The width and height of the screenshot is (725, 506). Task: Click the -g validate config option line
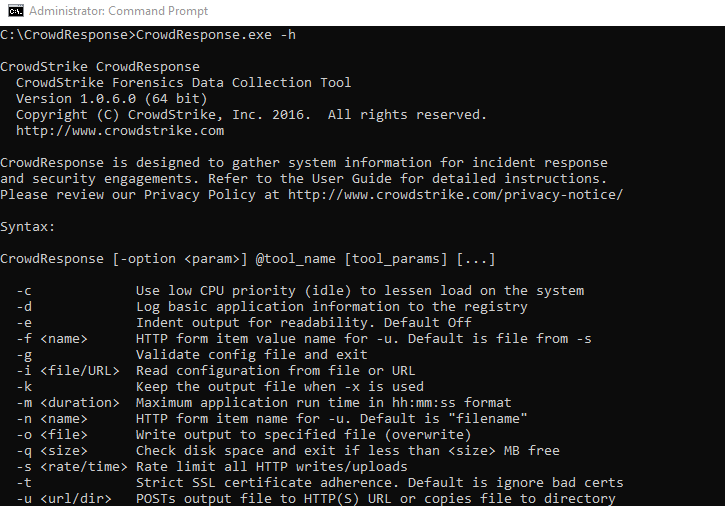click(192, 355)
